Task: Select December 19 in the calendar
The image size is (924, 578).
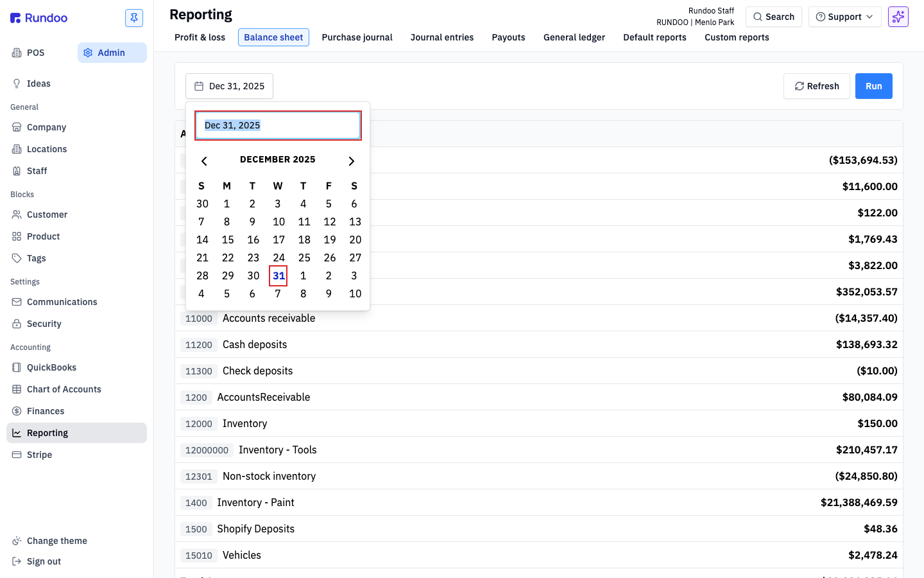Action: [x=330, y=240]
